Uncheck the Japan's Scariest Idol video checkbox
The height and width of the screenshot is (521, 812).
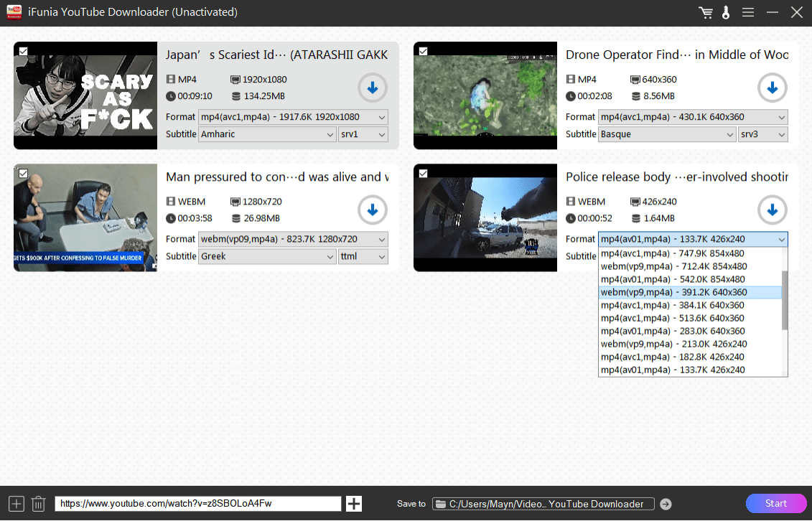pyautogui.click(x=23, y=51)
